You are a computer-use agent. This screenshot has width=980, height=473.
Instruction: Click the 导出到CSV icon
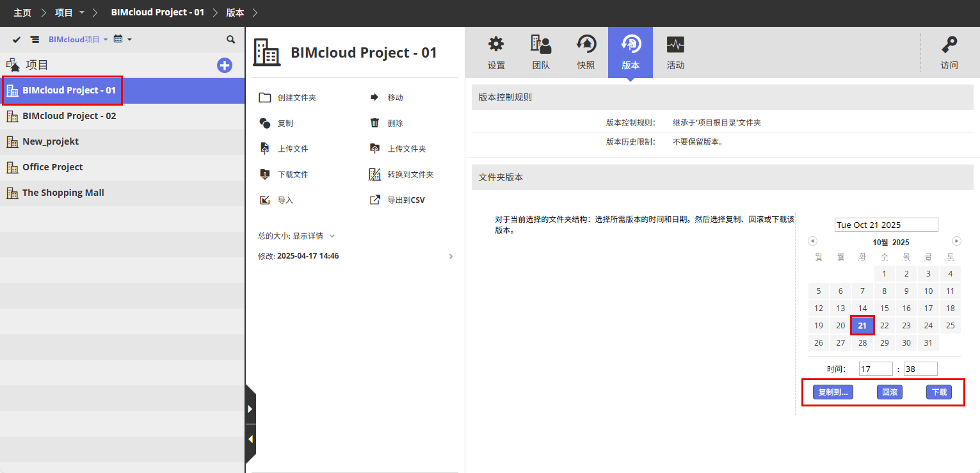tap(375, 200)
